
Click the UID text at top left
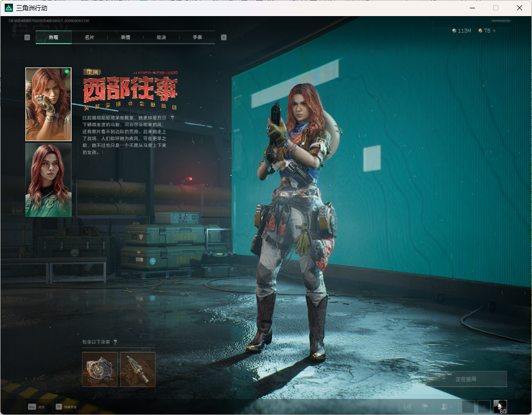[49, 21]
